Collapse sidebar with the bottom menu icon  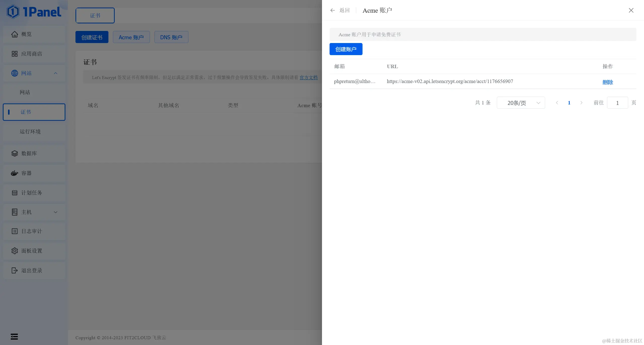tap(14, 336)
